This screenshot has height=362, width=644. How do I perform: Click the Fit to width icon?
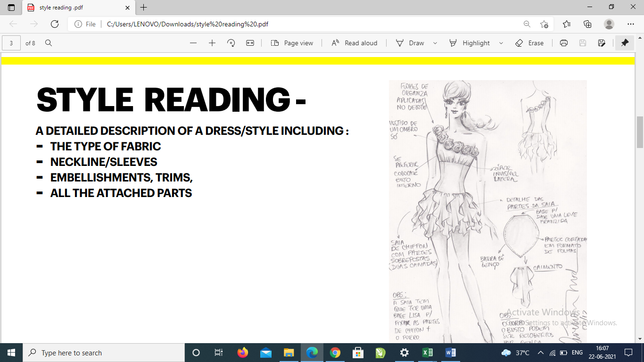(x=250, y=43)
